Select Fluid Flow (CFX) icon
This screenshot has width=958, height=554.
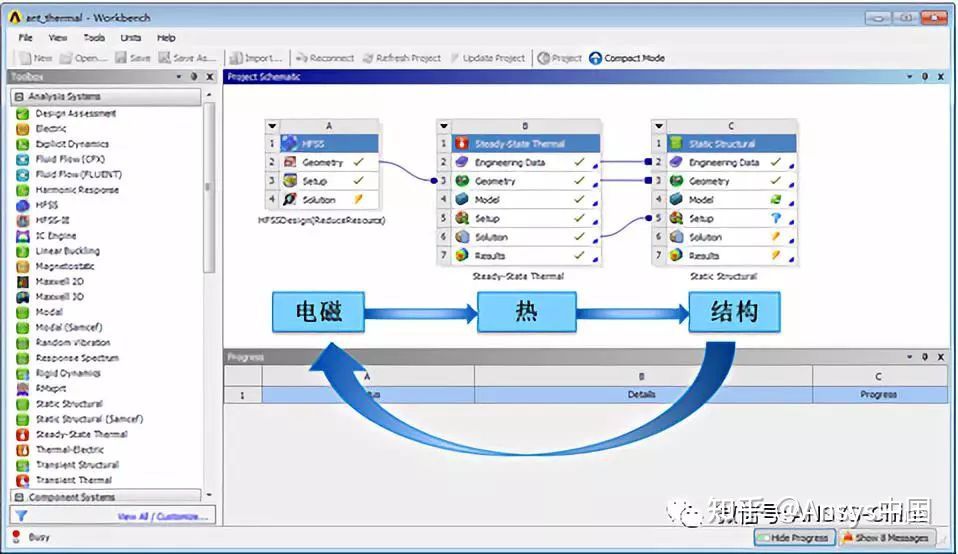(23, 159)
